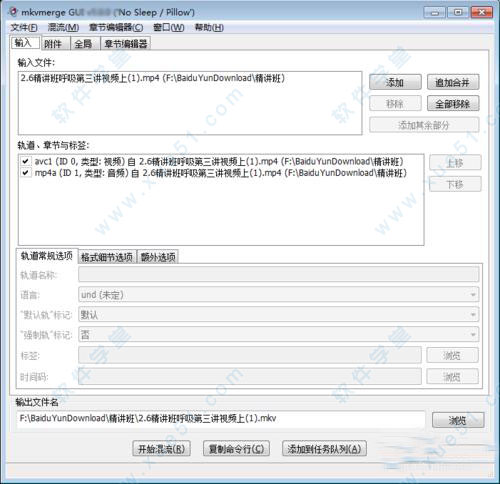Click 添加到任务队列(A) button
Viewport: 500px width, 484px height.
(324, 449)
